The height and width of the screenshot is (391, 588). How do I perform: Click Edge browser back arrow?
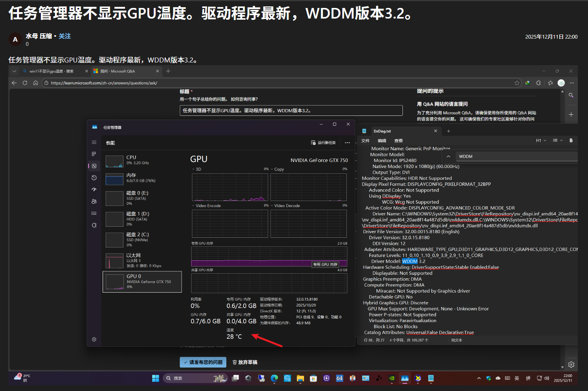point(14,83)
